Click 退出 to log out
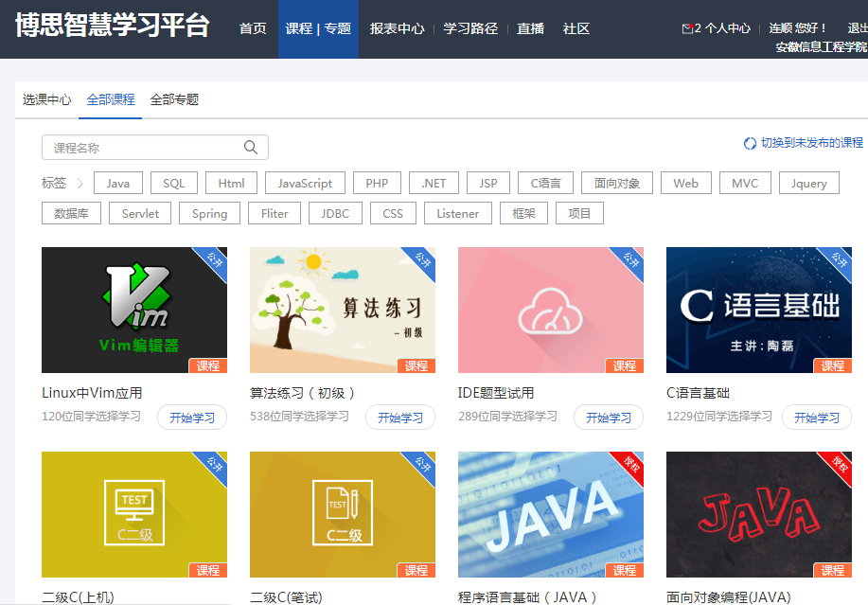The image size is (868, 605). click(855, 28)
